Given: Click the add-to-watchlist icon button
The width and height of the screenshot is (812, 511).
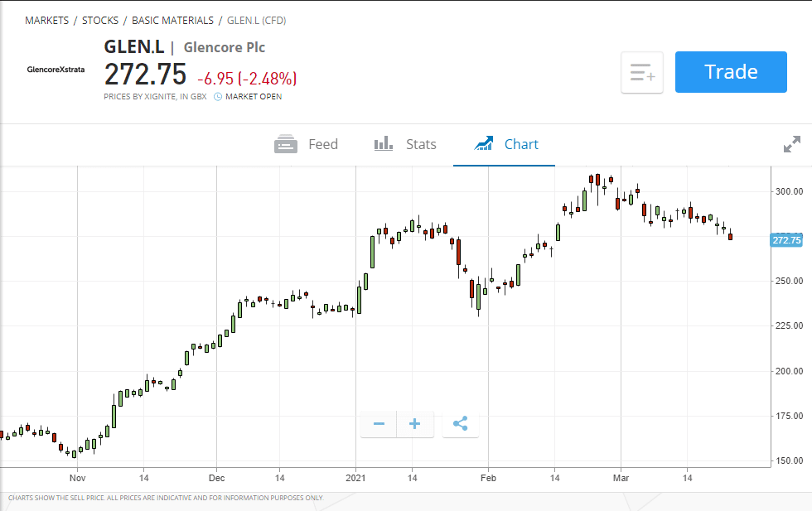Looking at the screenshot, I should tap(642, 73).
